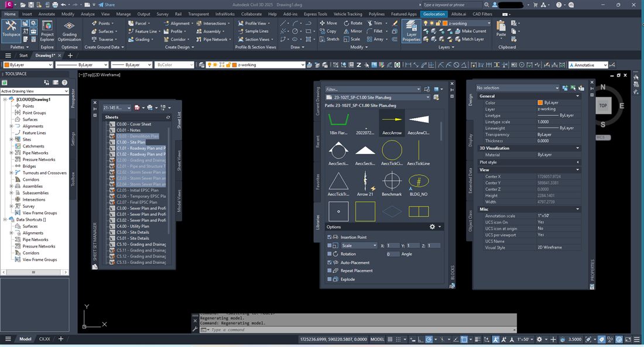
Task: Open the Annotative style dropdown
Action: tap(588, 65)
